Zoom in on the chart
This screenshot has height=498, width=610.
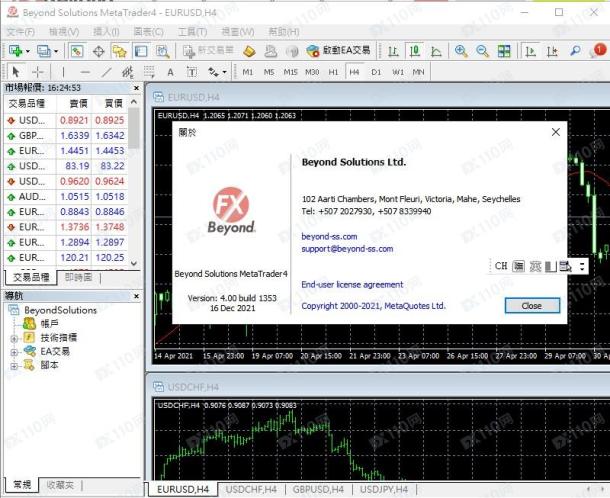point(461,51)
